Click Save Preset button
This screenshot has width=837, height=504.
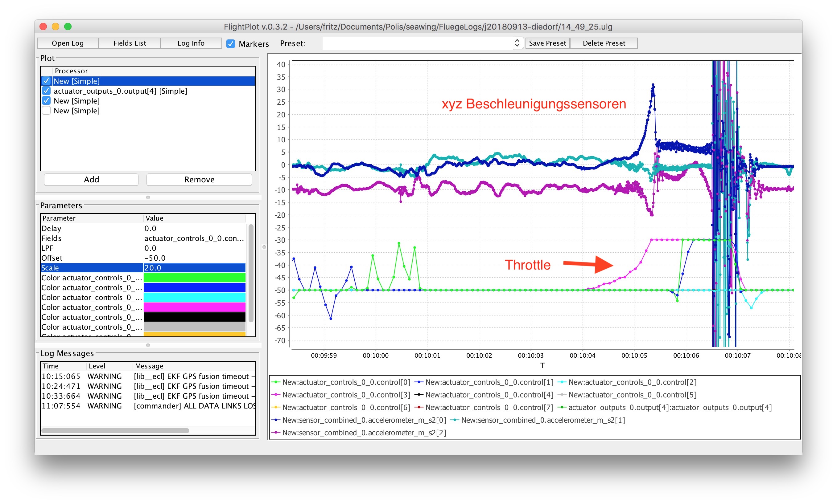pos(547,43)
